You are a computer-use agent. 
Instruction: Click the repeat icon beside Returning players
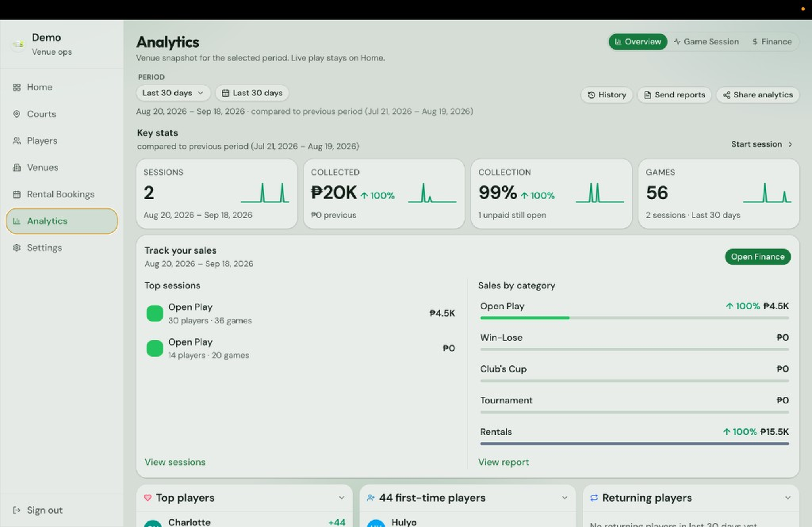pyautogui.click(x=594, y=498)
